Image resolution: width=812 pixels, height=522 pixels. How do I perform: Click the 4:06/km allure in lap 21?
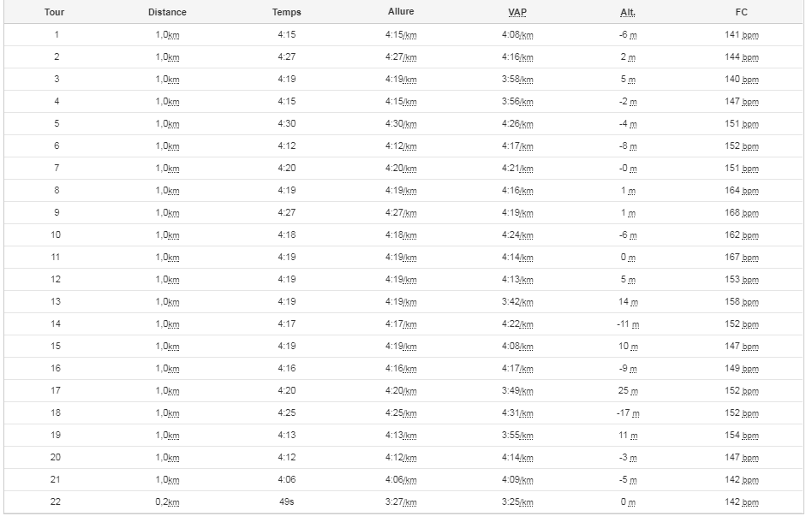[x=400, y=479]
